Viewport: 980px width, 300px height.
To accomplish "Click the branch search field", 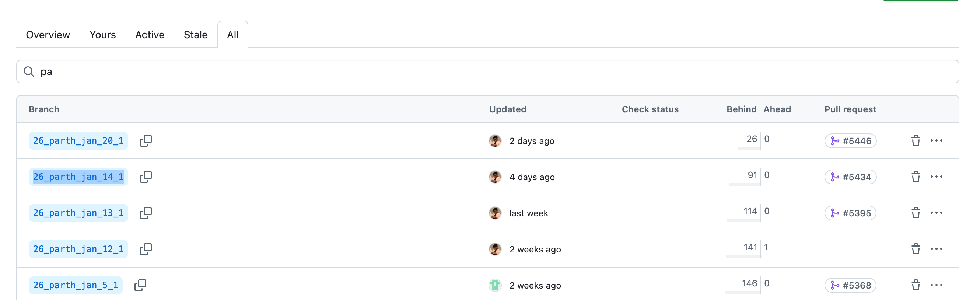I will coord(487,71).
